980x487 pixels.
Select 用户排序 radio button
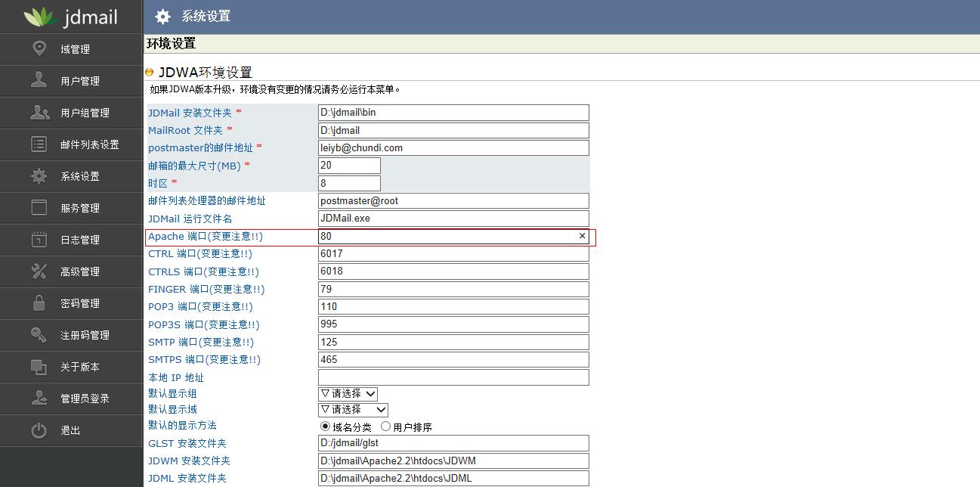click(x=385, y=427)
